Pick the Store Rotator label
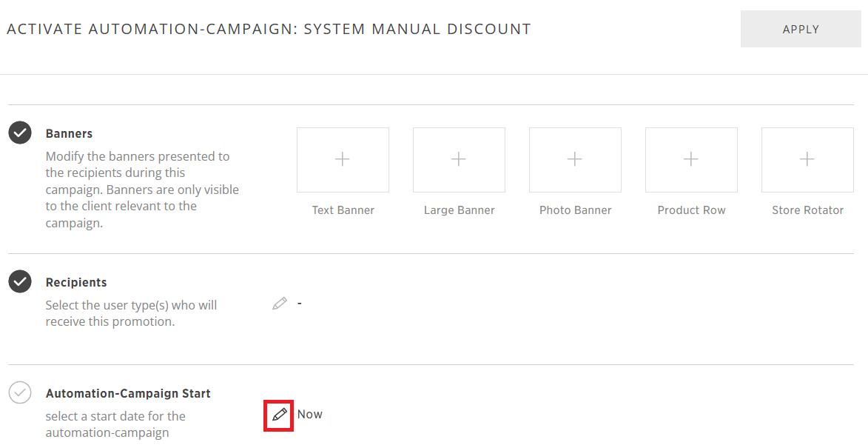The height and width of the screenshot is (445, 868). [807, 210]
